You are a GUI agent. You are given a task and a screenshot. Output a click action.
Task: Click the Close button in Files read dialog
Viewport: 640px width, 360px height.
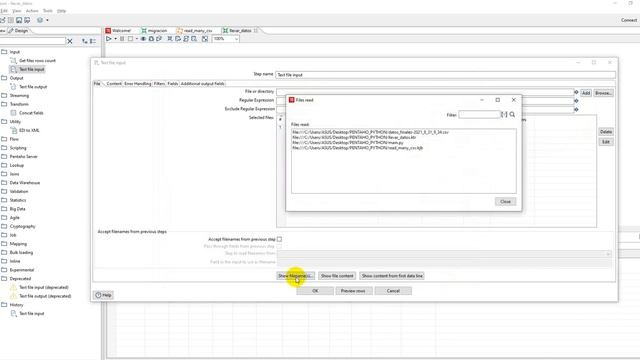(x=505, y=202)
